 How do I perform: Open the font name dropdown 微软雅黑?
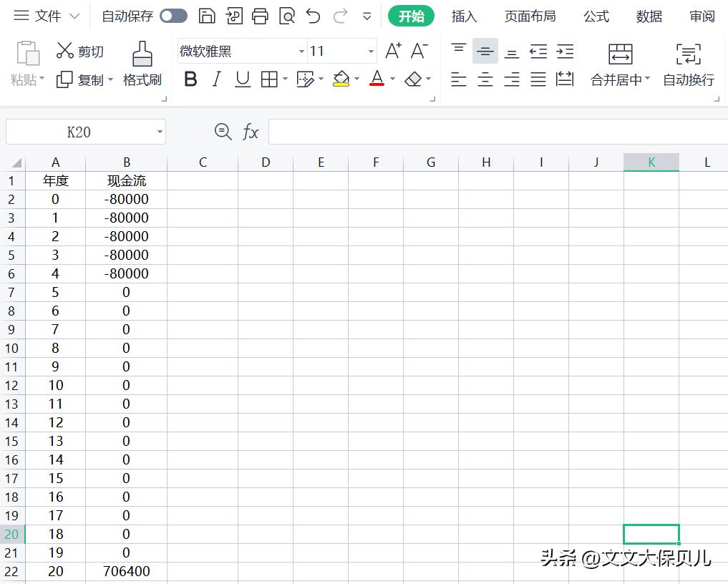tap(301, 52)
